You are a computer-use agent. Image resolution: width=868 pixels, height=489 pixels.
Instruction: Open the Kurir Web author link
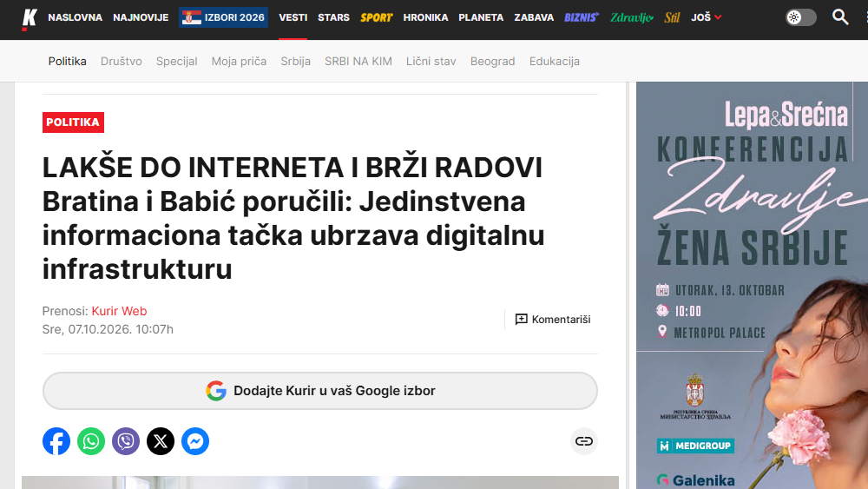[x=119, y=311]
